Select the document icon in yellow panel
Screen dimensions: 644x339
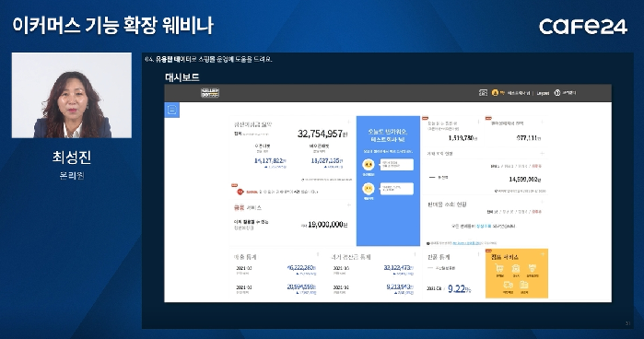(x=524, y=285)
